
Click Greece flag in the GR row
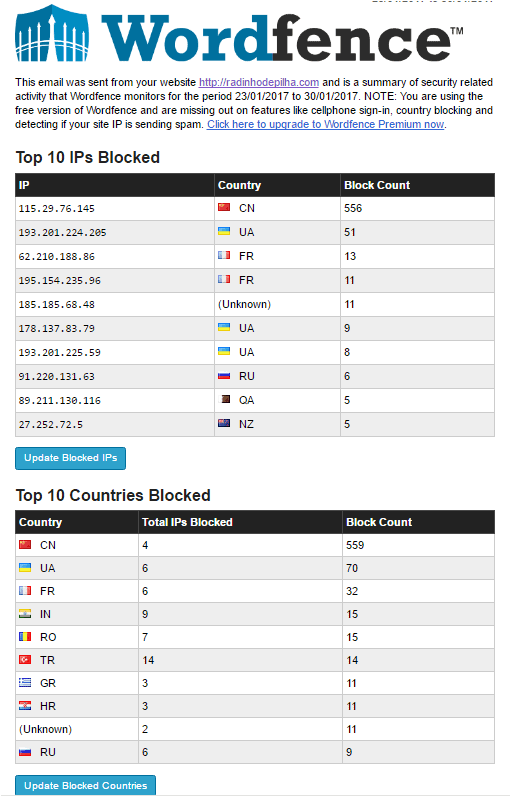tap(25, 683)
